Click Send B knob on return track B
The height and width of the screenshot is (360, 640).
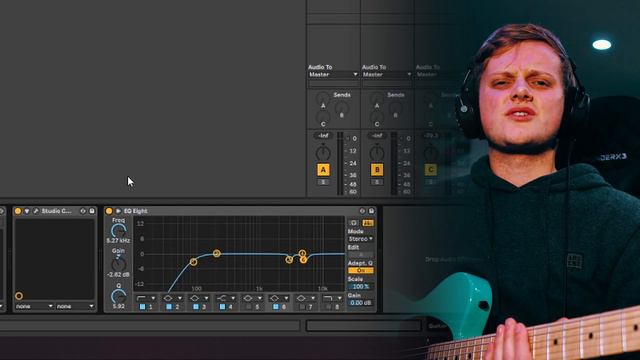point(396,108)
